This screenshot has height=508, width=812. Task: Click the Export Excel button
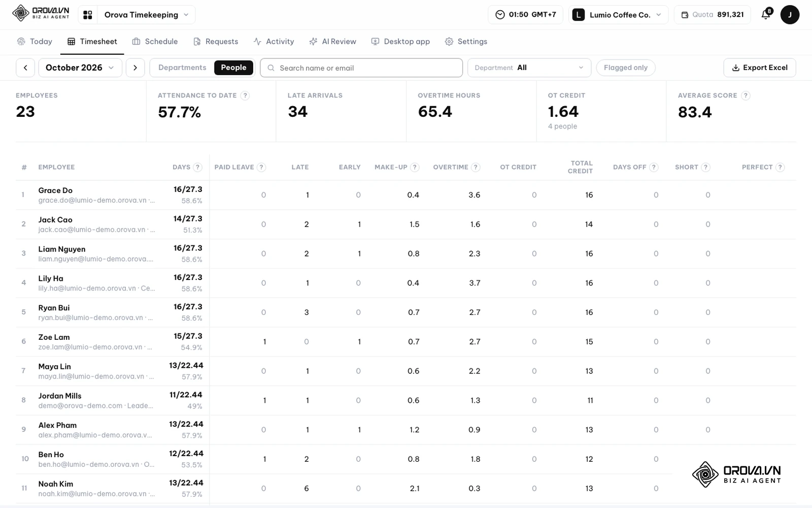760,68
